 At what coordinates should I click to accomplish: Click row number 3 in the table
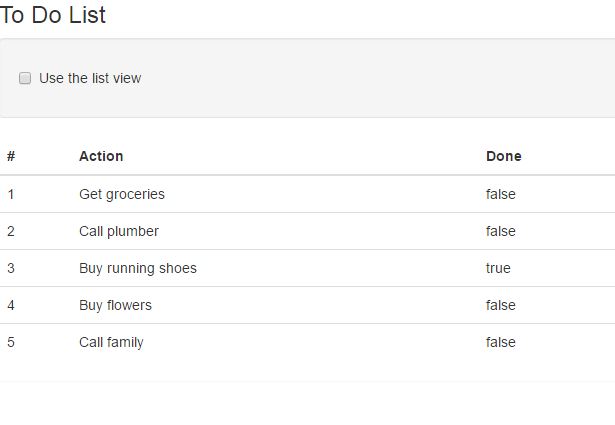(x=11, y=268)
